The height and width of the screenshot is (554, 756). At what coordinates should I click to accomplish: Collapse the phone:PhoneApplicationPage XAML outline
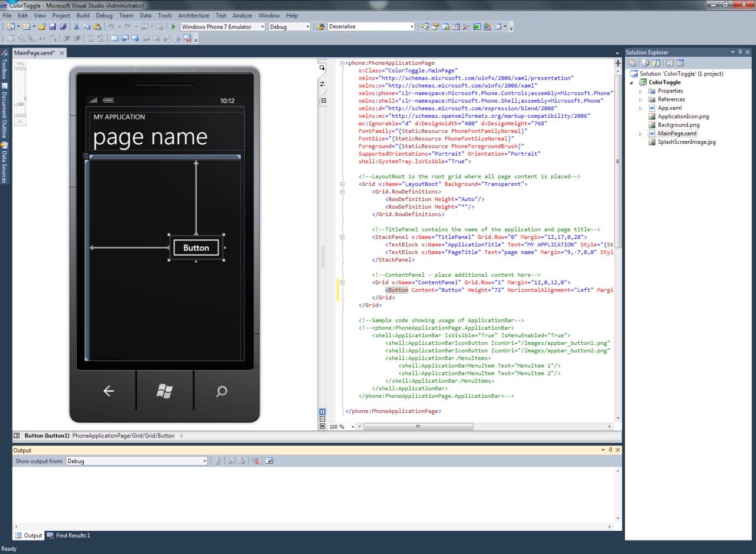342,63
